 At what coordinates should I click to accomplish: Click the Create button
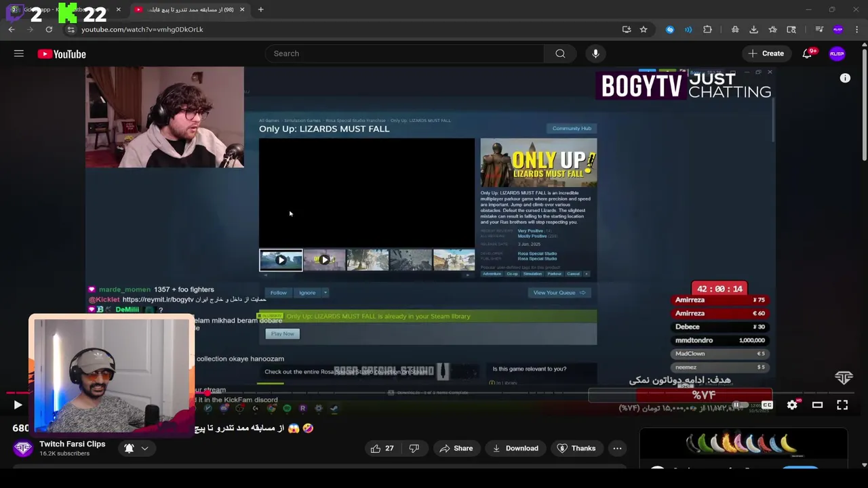tap(766, 54)
